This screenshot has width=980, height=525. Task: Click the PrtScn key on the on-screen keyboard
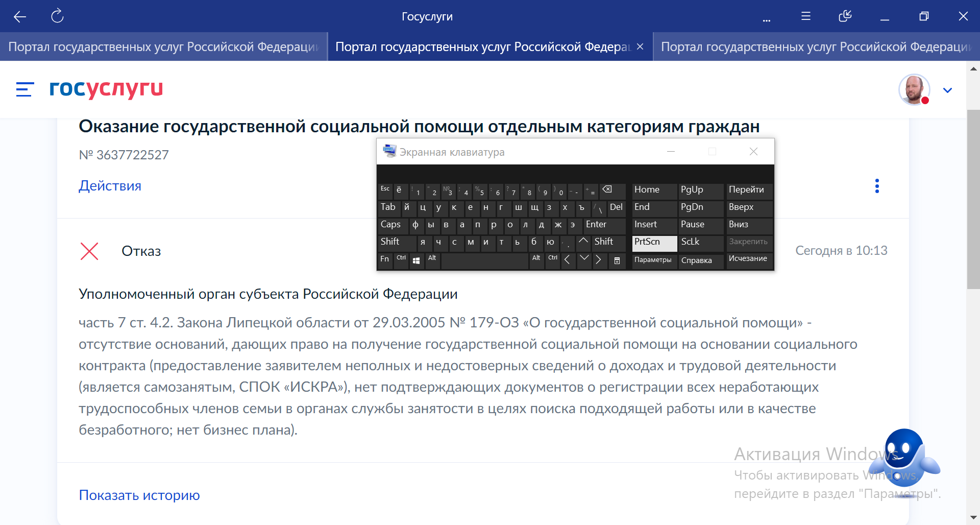[x=655, y=243]
